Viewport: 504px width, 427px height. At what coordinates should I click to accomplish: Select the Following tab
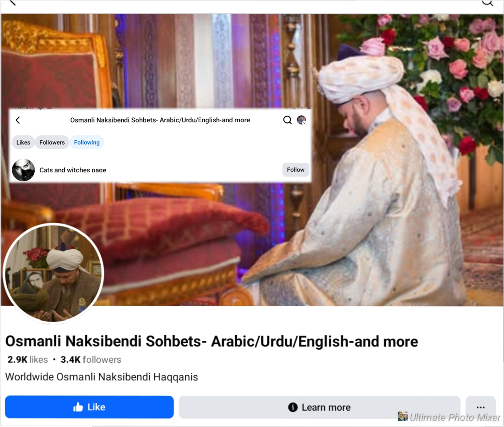pos(87,142)
